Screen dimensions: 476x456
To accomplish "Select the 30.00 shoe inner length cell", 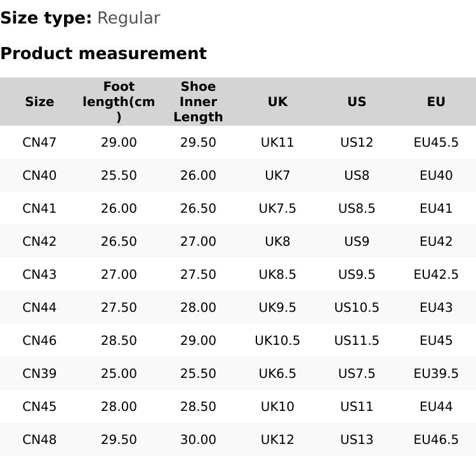I will point(198,439).
